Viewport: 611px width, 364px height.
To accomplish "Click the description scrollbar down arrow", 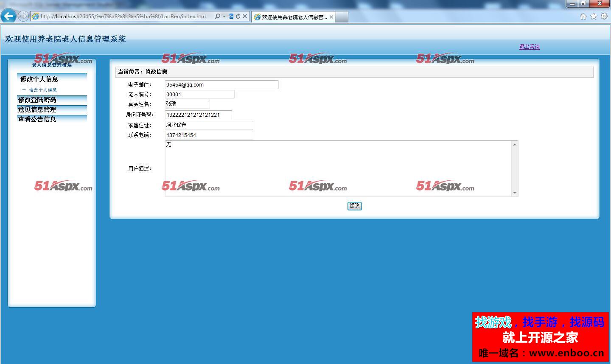I will point(515,193).
